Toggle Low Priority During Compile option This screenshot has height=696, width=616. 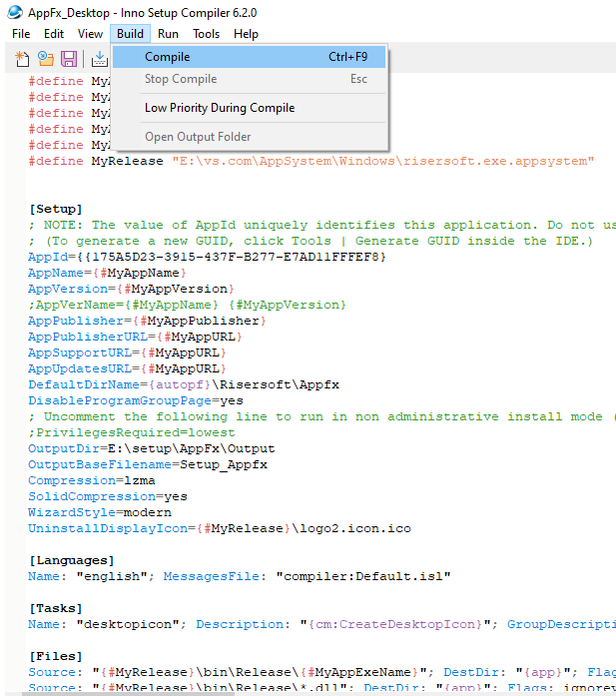[x=249, y=108]
